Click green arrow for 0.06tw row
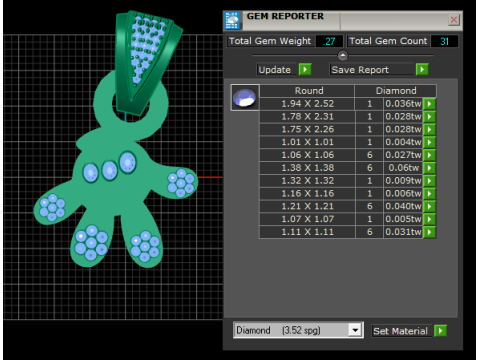This screenshot has height=360, width=480. pos(429,168)
